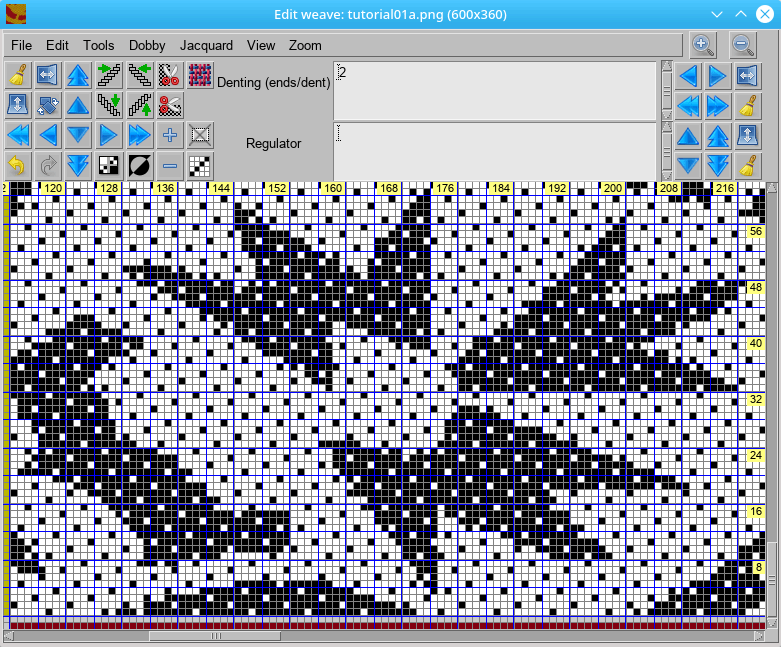
Task: Click double right arrow in Denting controls
Action: (718, 106)
